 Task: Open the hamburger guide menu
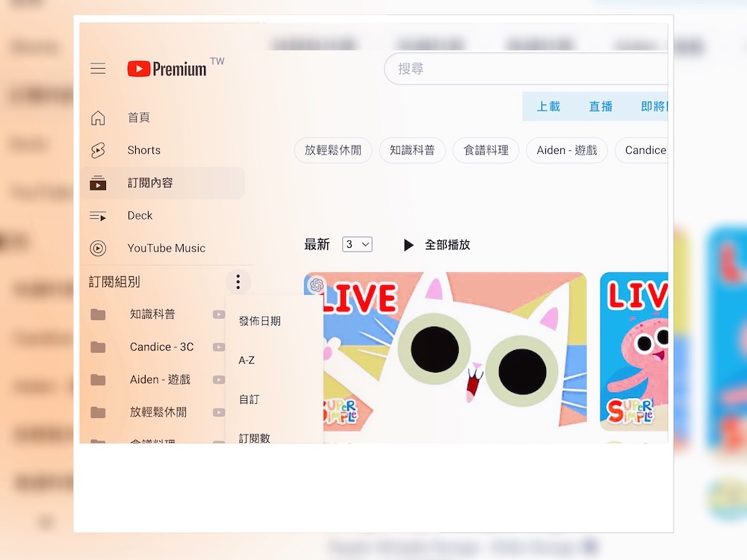(x=98, y=69)
